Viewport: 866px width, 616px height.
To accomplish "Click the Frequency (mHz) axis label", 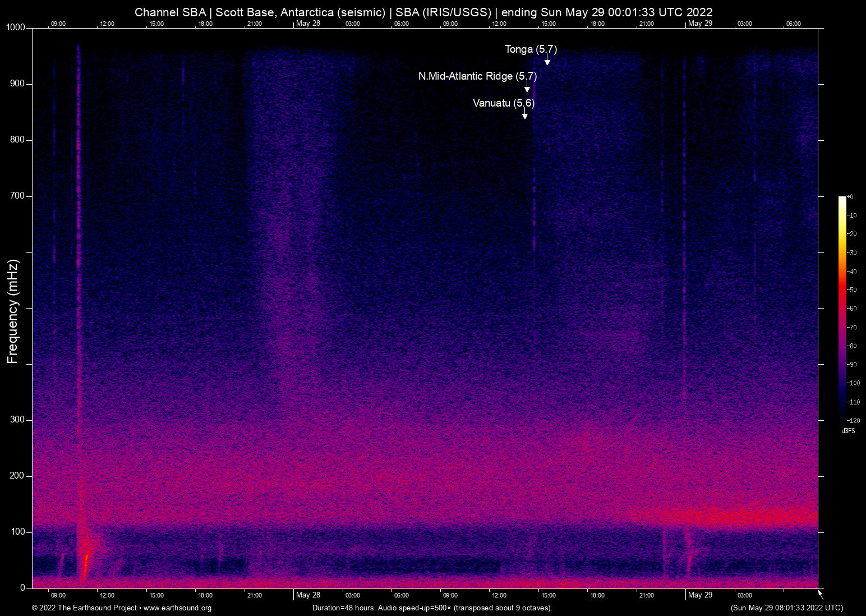I will (x=12, y=311).
